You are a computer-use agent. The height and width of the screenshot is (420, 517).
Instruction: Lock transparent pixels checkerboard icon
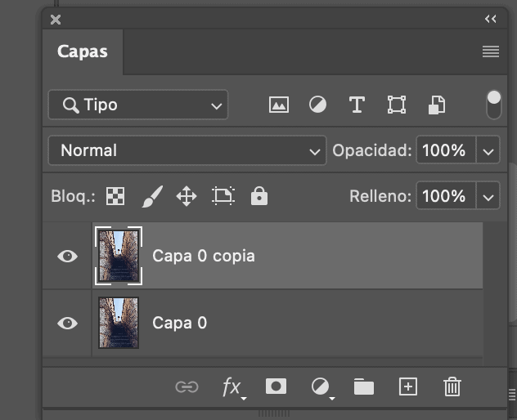(115, 196)
